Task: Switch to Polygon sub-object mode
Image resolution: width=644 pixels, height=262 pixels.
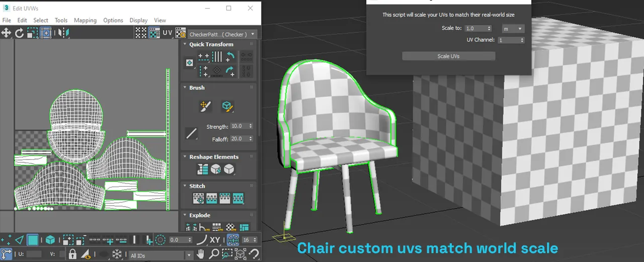Action: coord(33,240)
